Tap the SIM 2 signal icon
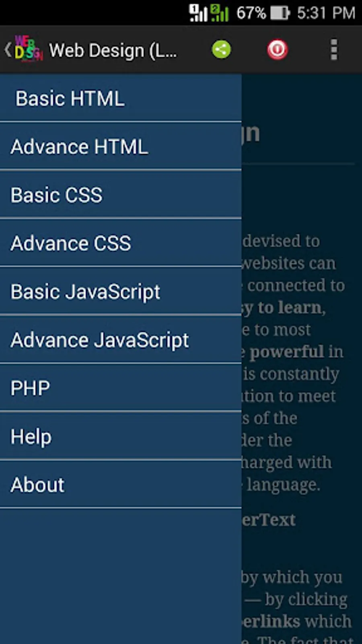Image resolution: width=362 pixels, height=644 pixels. pos(220,13)
